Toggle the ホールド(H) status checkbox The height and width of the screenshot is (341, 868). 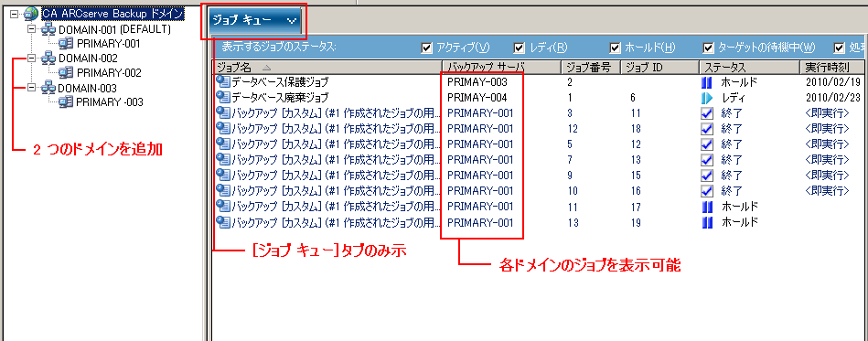pos(615,48)
